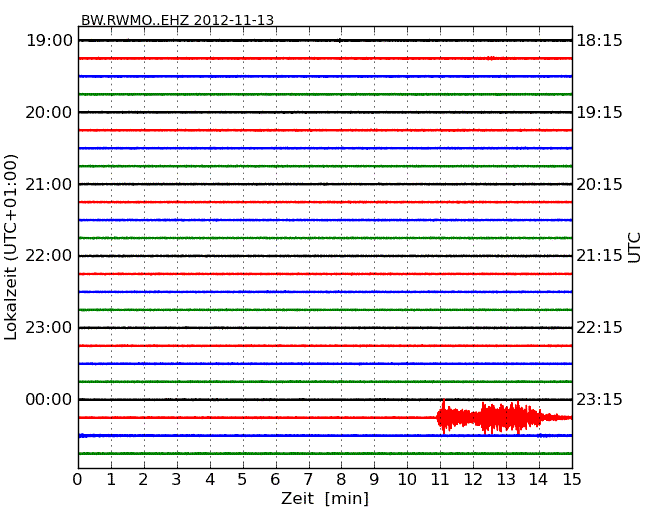The image size is (650, 520).
Task: Click the minute 6 x-axis tick label
Action: [275, 479]
